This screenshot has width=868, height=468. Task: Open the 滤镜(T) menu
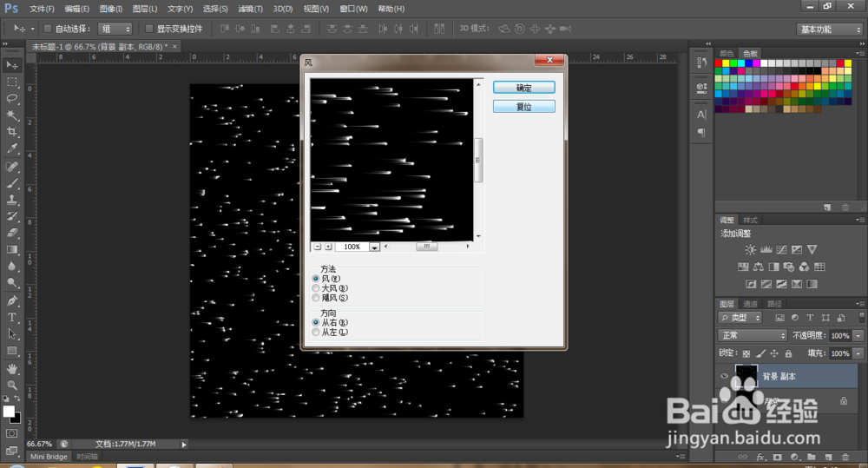(x=250, y=9)
